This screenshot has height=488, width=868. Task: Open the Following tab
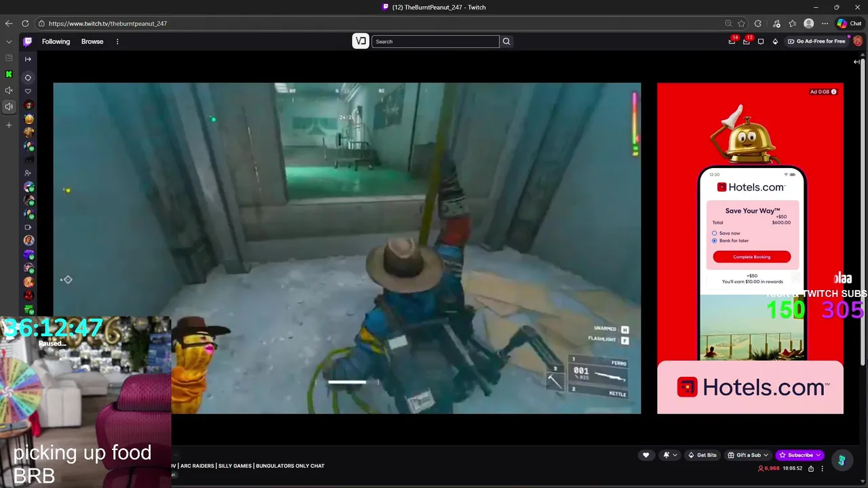[x=56, y=41]
